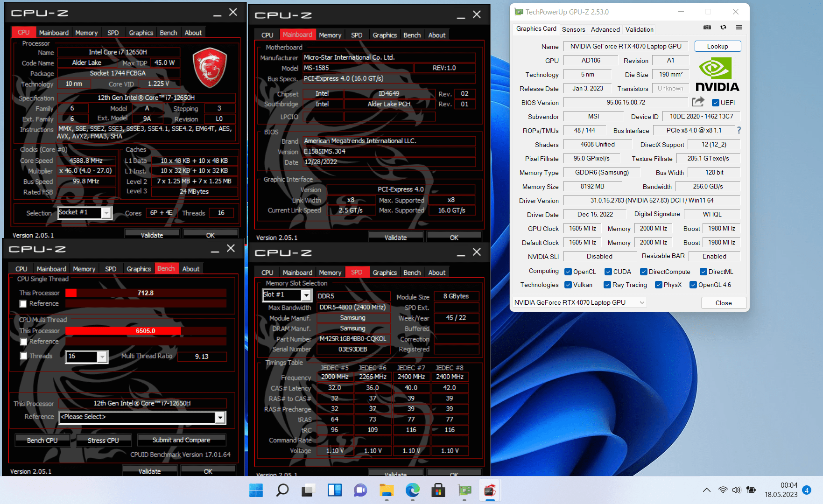Open the GPU-Z hamburger menu

pyautogui.click(x=739, y=28)
